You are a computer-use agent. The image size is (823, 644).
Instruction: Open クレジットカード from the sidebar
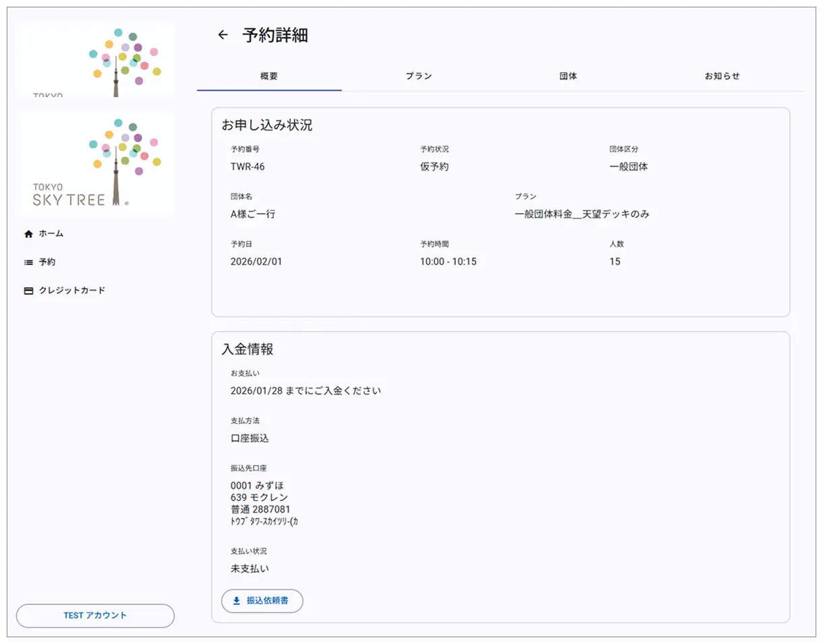click(x=72, y=290)
